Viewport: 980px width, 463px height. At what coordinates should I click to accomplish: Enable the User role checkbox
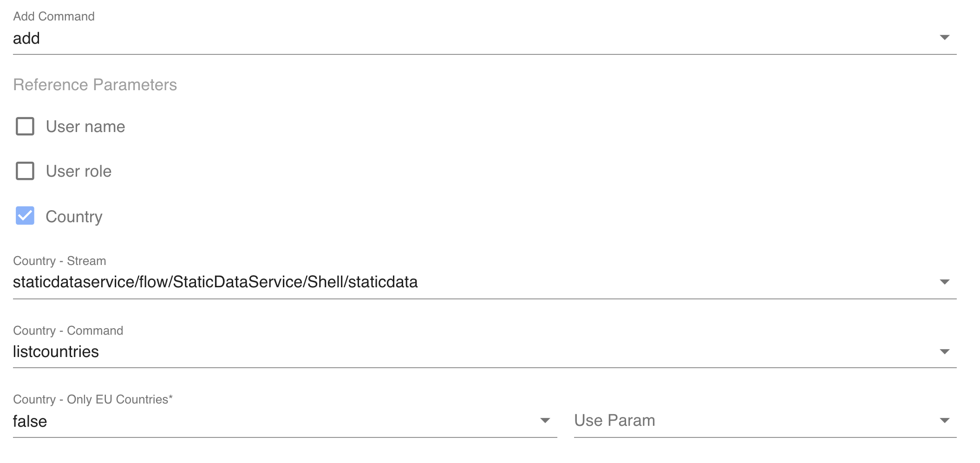25,171
